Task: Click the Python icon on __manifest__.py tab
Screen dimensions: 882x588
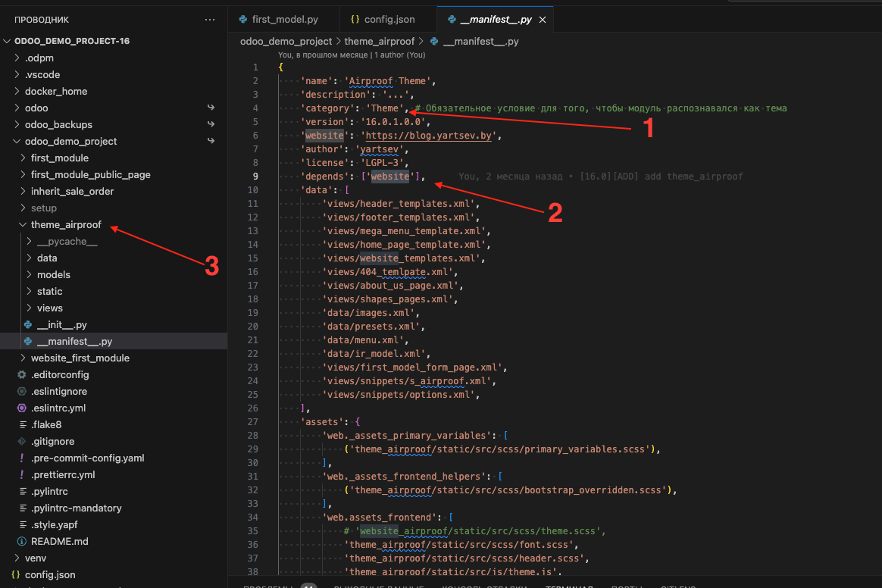Action: pyautogui.click(x=452, y=19)
